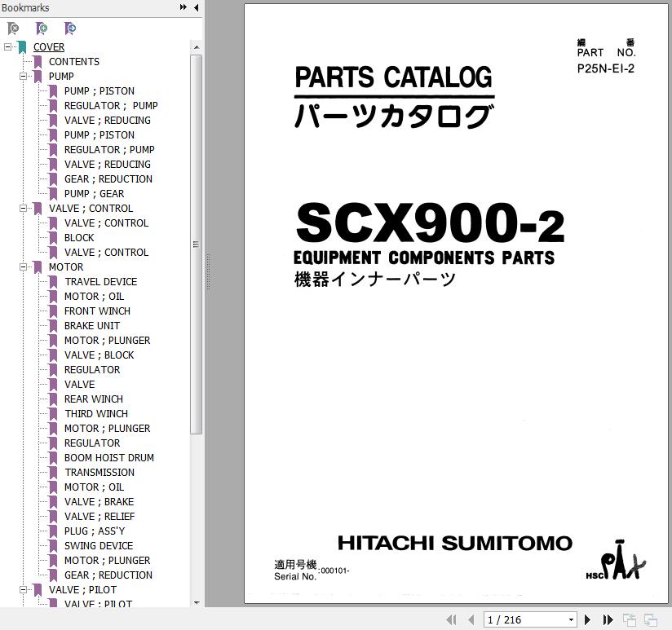Open the PUMP ; GEAR bookmark
672x630 pixels.
point(95,194)
